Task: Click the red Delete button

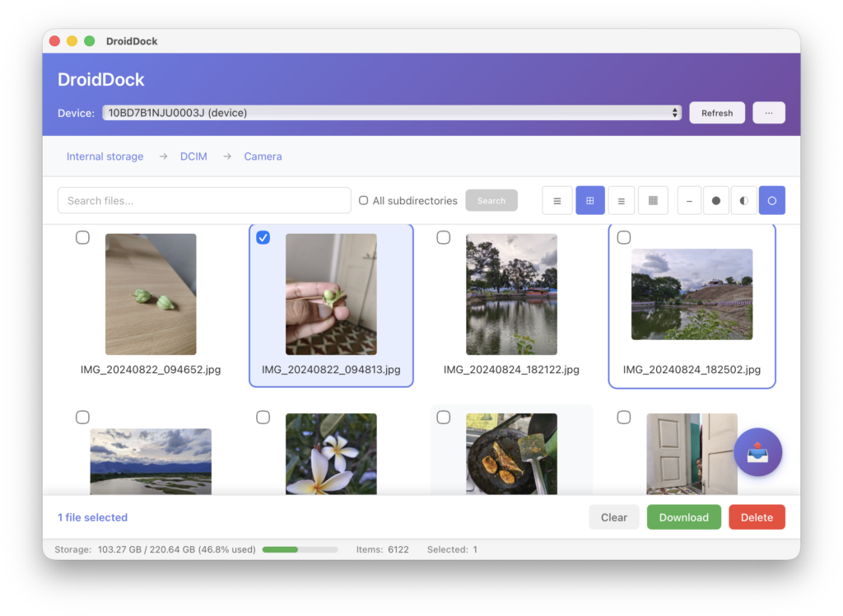Action: click(x=757, y=517)
